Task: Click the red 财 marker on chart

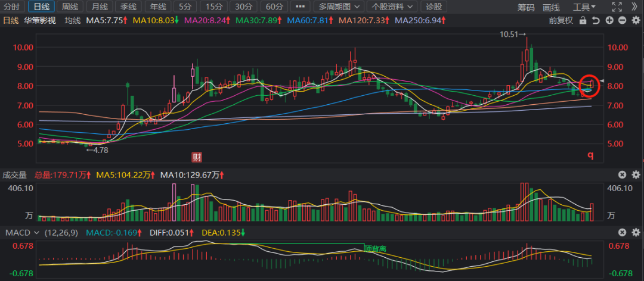Action: [196, 157]
